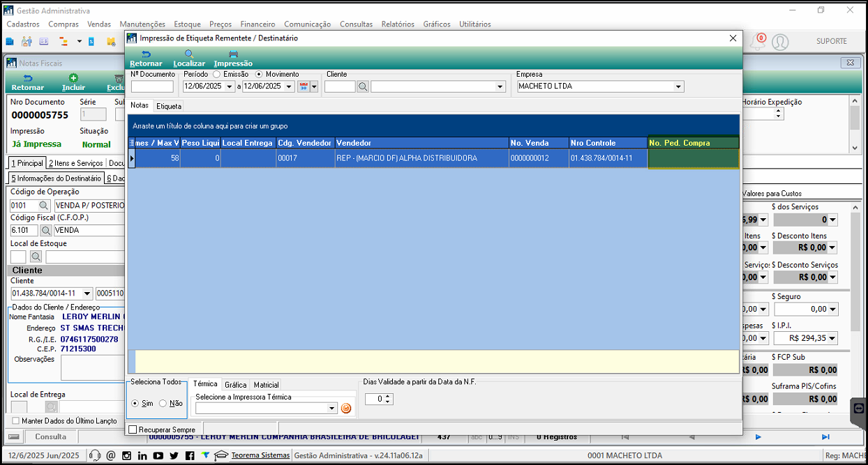Click the Consulta button at the bottom
The image size is (868, 465).
coord(50,437)
